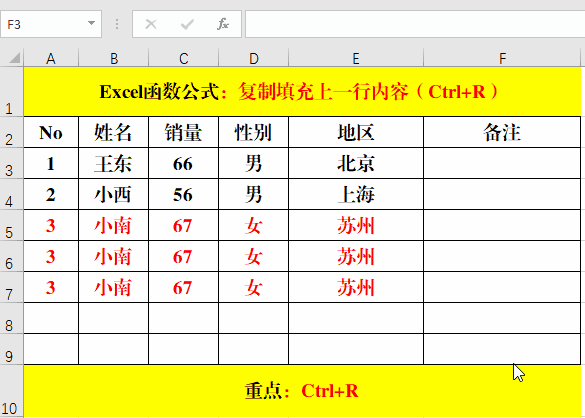
Task: Click '67' in row 6
Action: (184, 256)
